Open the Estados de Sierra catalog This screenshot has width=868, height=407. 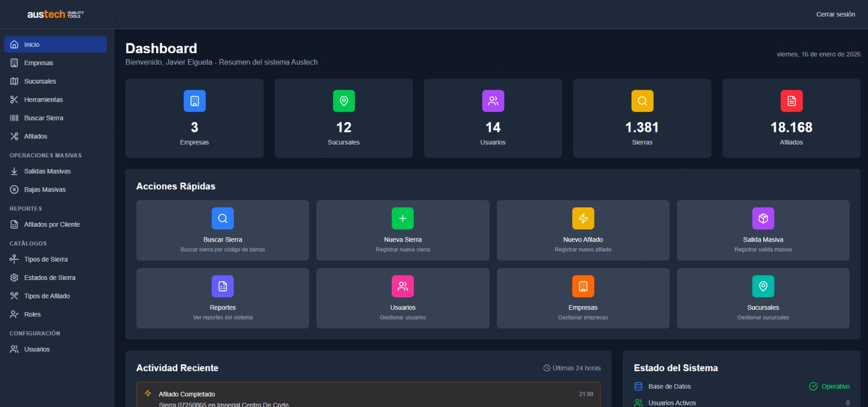pyautogui.click(x=55, y=278)
